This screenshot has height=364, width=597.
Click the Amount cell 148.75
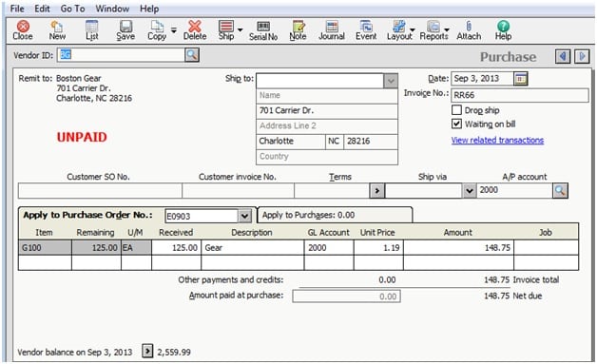[x=458, y=248]
